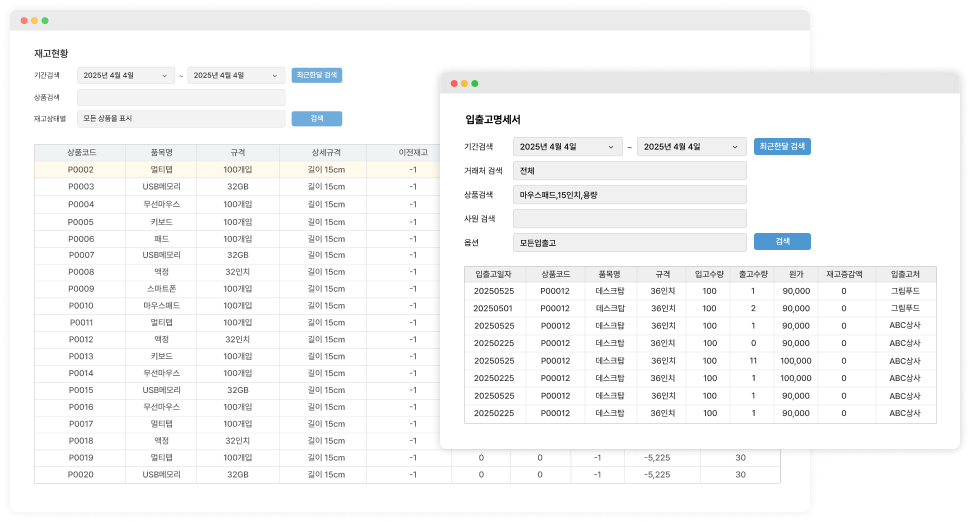The width and height of the screenshot is (970, 522).
Task: Select product code P0015
Action: tap(81, 390)
